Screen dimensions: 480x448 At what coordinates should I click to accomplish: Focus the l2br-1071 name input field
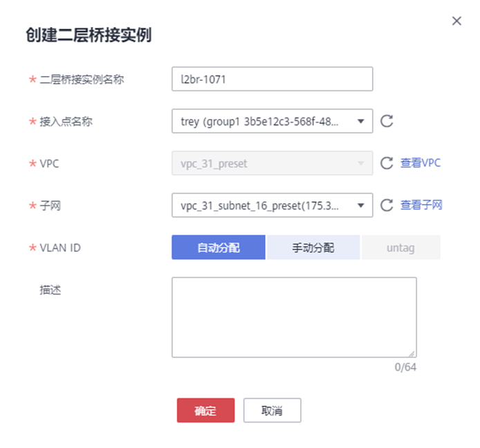coord(272,80)
